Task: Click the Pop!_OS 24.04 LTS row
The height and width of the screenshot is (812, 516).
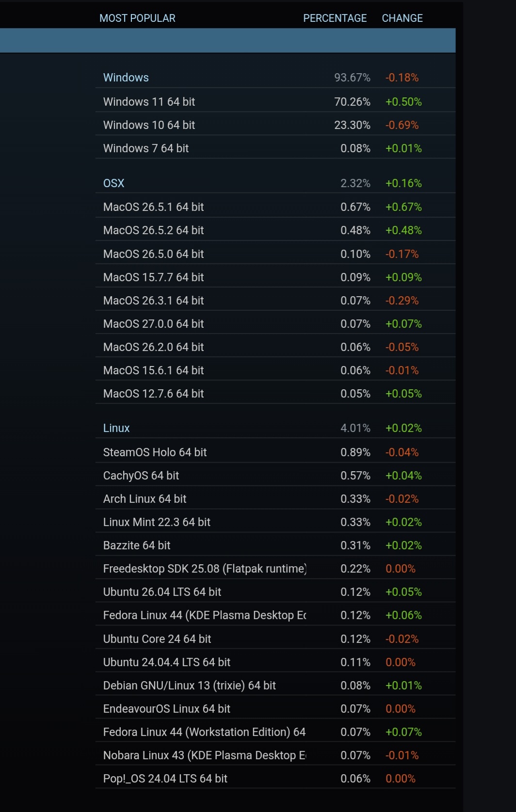Action: click(x=275, y=779)
